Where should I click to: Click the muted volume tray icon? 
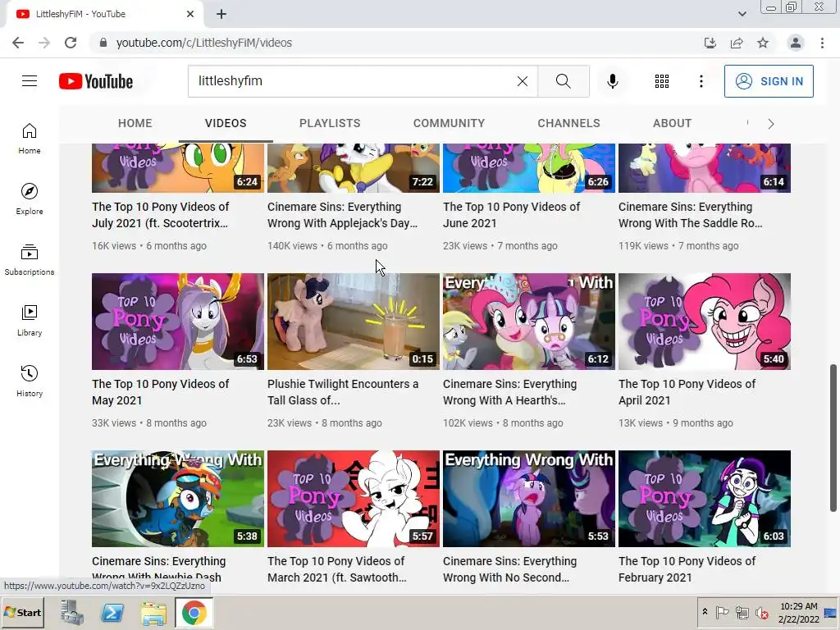[x=761, y=612]
